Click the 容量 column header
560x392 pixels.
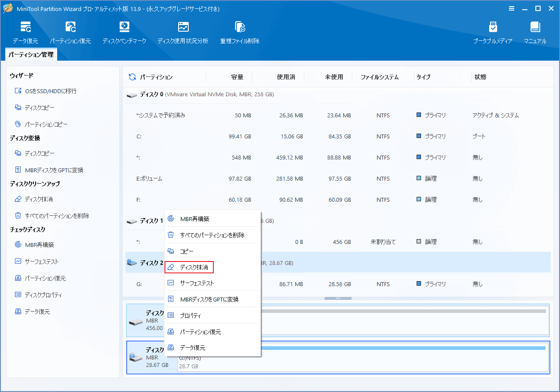[237, 77]
